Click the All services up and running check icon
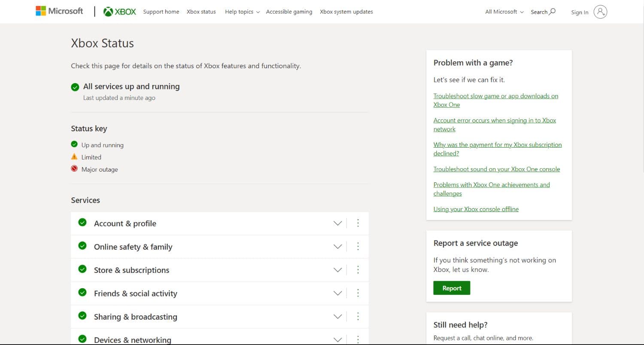Image resolution: width=644 pixels, height=345 pixels. coord(75,87)
